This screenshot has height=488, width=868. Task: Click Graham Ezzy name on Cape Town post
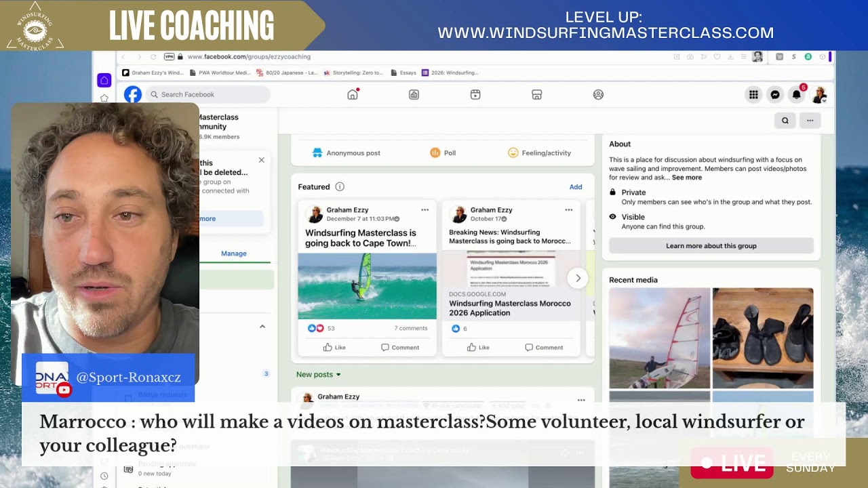click(348, 210)
